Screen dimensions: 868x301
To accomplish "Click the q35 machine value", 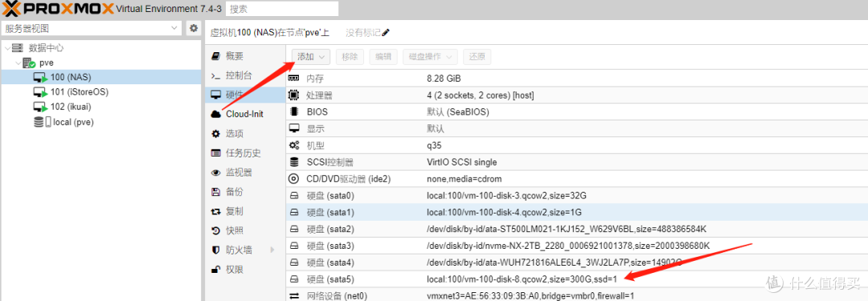I will 433,146.
